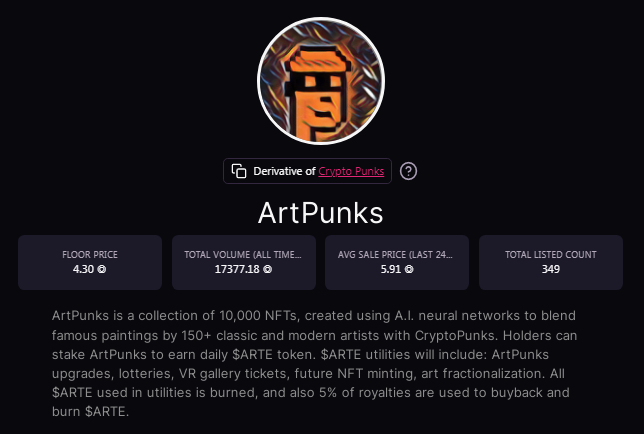This screenshot has width=644, height=434.
Task: Click the SOL symbol beside 4.30
Action: pos(101,269)
